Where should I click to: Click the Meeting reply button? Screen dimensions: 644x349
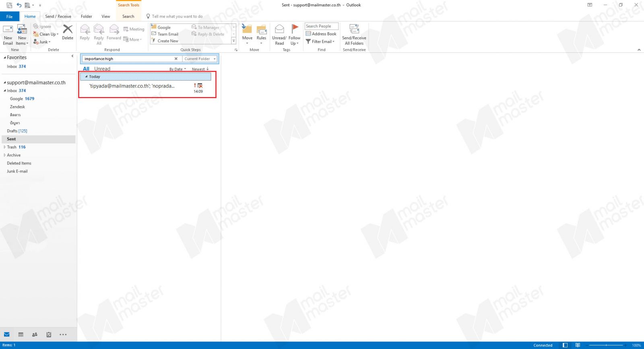(134, 29)
